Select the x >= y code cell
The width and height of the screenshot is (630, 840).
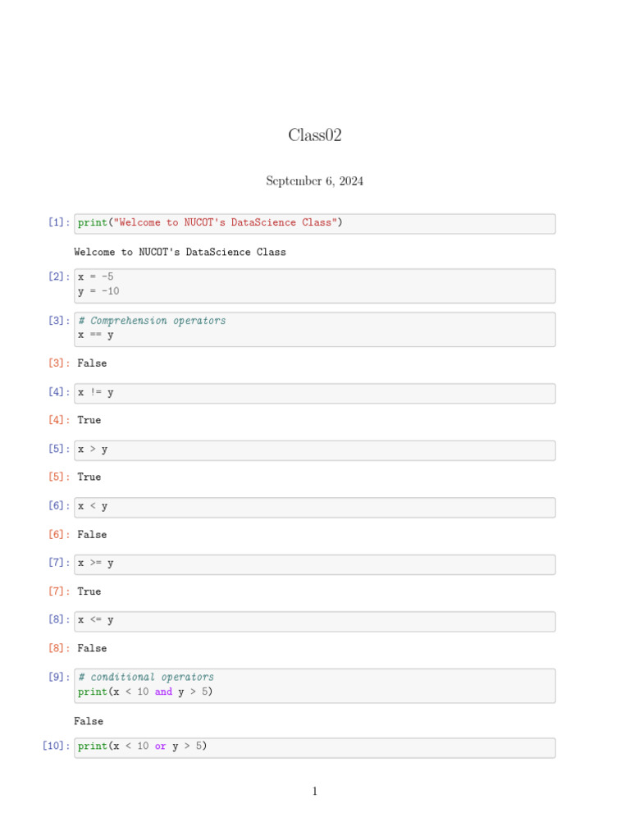point(314,564)
